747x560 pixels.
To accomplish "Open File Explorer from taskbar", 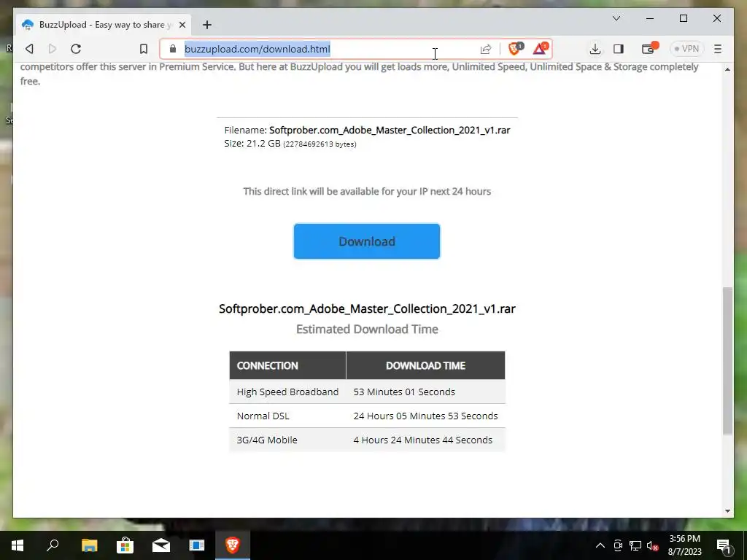I will click(89, 545).
